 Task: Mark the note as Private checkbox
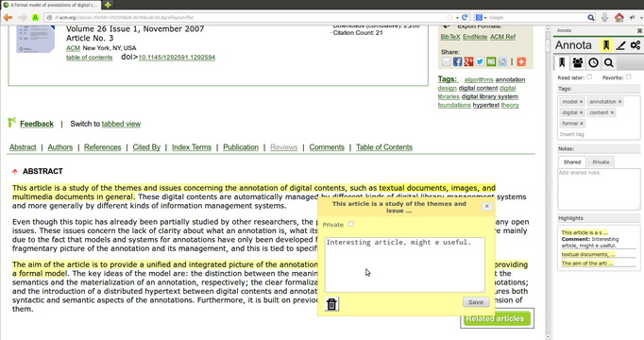coord(350,224)
